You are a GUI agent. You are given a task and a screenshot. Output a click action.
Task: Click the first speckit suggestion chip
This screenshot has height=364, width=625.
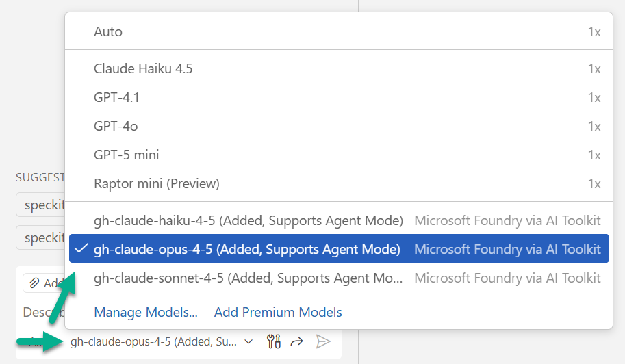[x=41, y=205]
